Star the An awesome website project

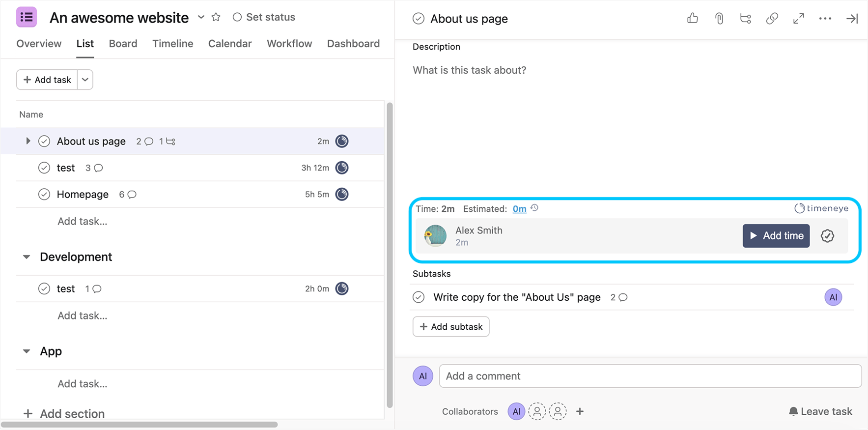(x=216, y=17)
